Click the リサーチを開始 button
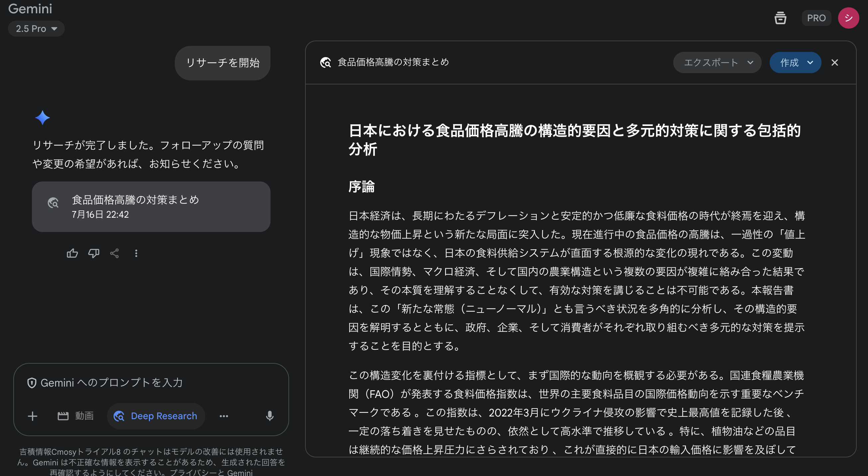868x476 pixels. coord(222,62)
